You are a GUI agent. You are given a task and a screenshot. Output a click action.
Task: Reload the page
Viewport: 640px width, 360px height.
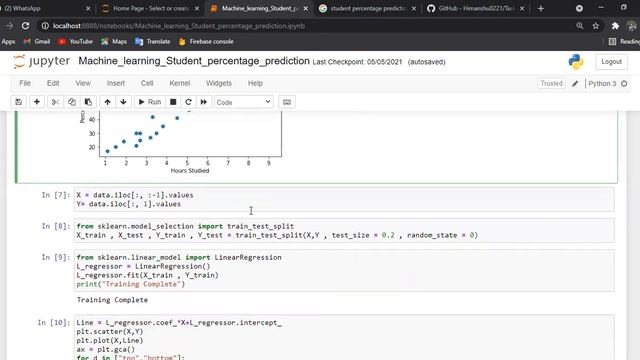pyautogui.click(x=25, y=26)
